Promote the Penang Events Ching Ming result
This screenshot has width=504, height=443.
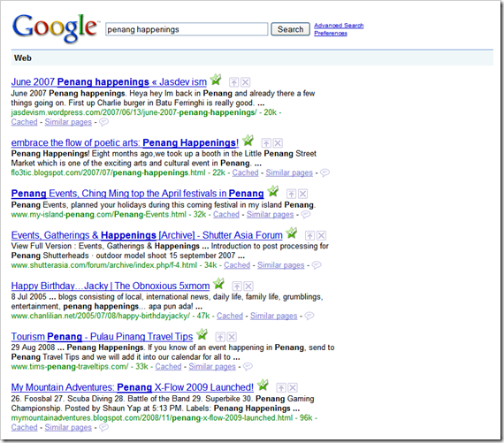click(x=291, y=194)
